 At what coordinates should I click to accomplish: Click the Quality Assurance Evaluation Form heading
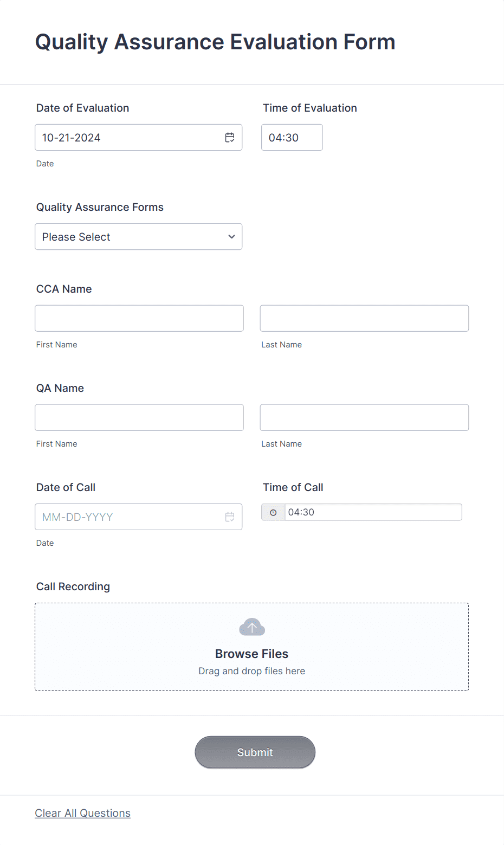pos(215,42)
